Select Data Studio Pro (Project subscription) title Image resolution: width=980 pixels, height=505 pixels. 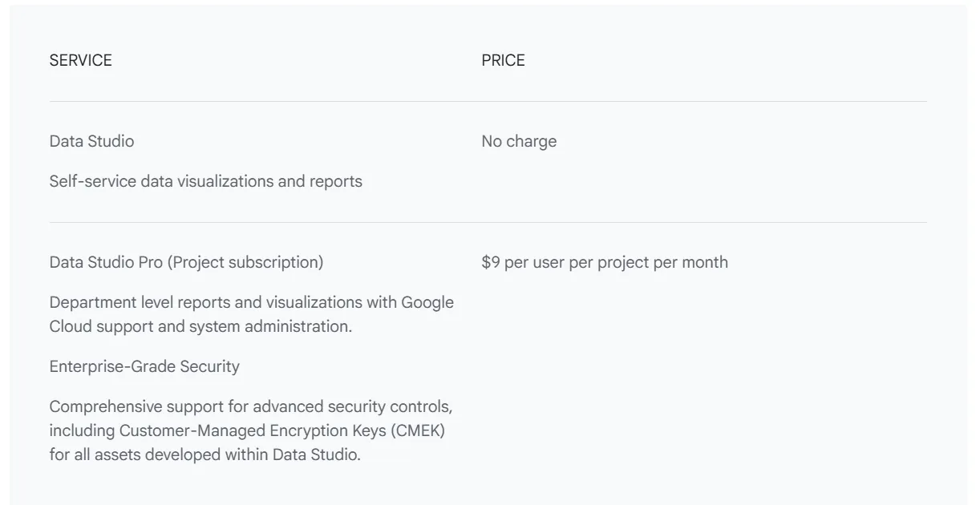coord(186,263)
